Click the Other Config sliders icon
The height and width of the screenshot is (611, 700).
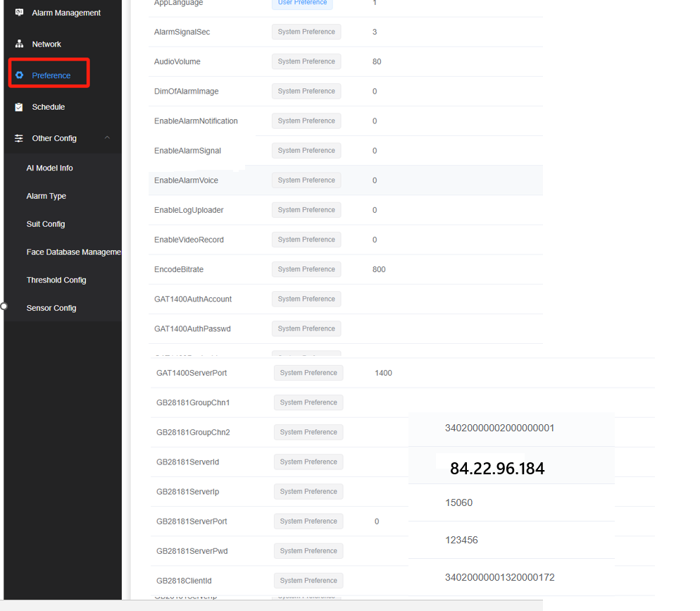[x=19, y=138]
